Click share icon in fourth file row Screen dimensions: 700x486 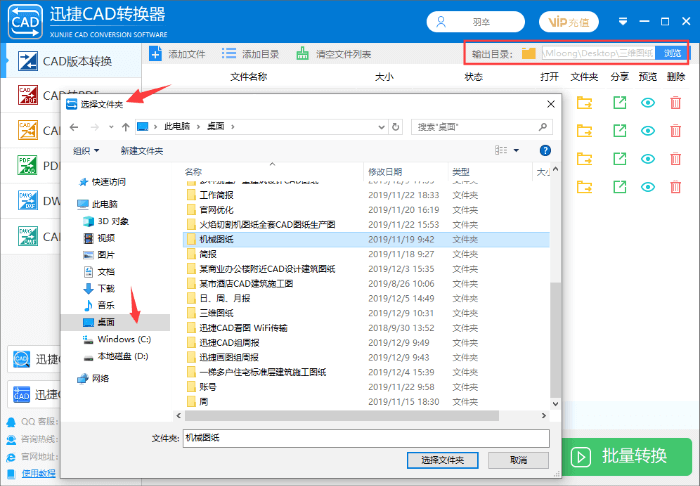(x=620, y=187)
